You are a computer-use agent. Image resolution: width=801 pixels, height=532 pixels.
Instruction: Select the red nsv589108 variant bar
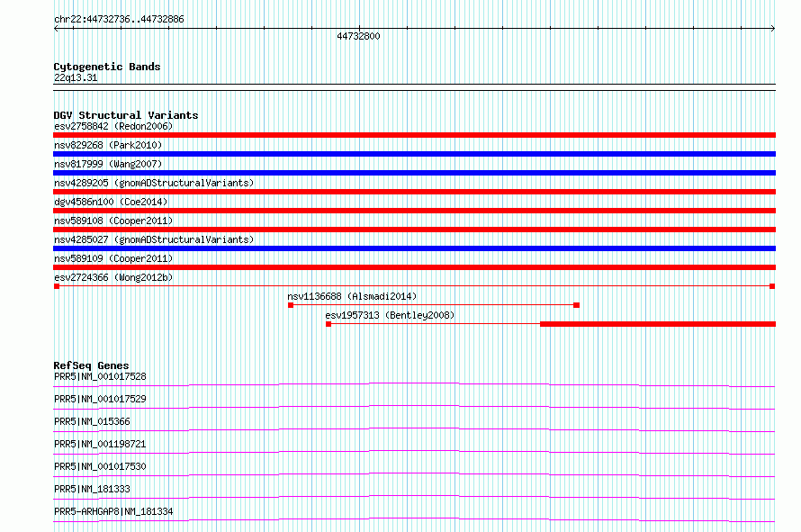[414, 230]
